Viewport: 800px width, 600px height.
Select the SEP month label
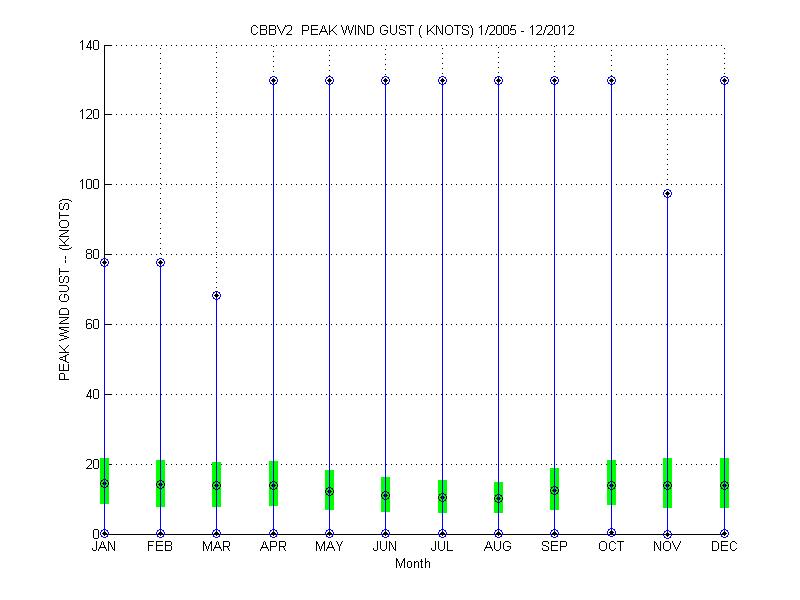point(554,546)
